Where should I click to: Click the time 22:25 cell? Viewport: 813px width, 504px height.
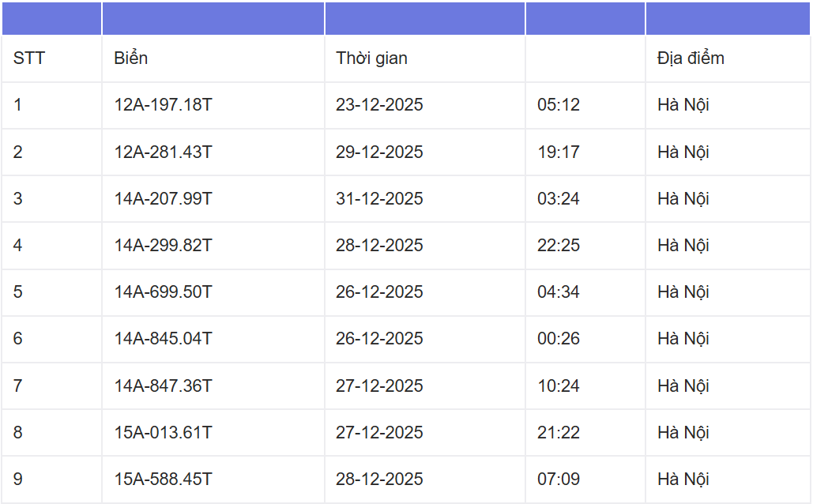559,245
